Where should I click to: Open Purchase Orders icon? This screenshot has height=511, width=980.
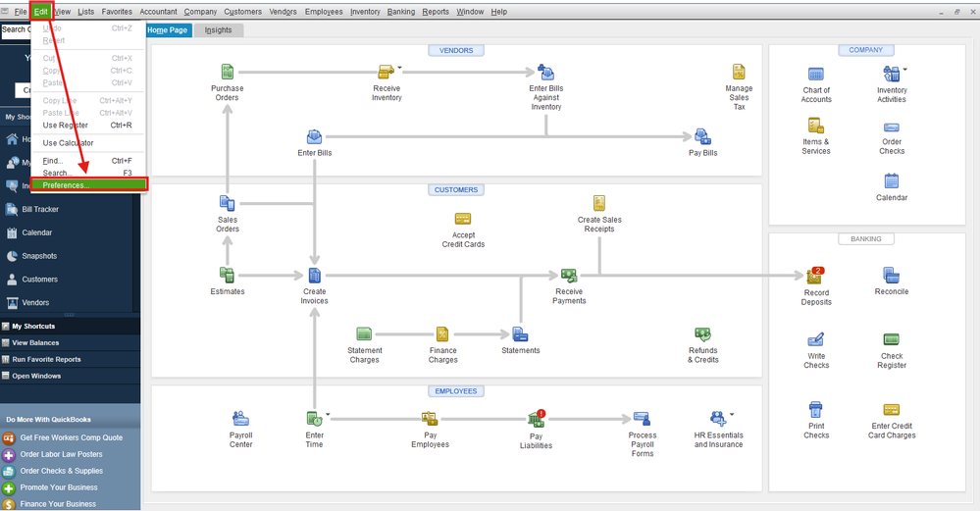coord(227,72)
